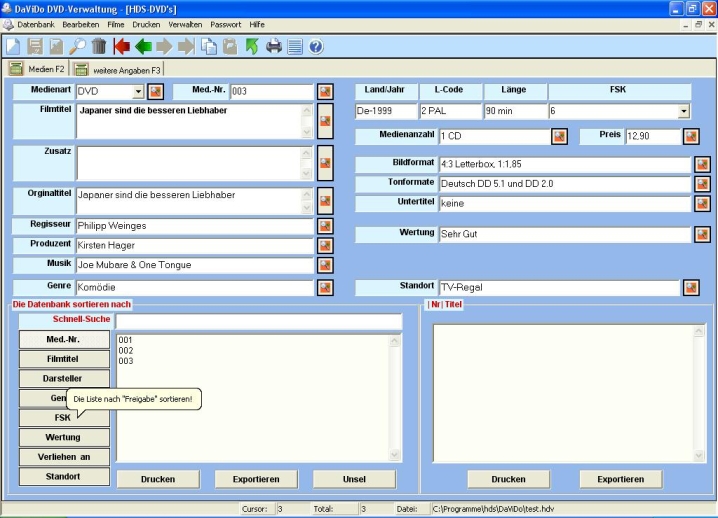Jump to first record with red arrow
Screen dimensions: 718x518
click(x=122, y=46)
